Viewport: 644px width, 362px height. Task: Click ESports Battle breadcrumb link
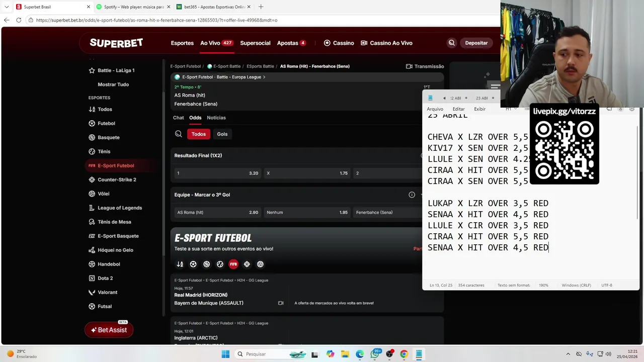click(260, 66)
